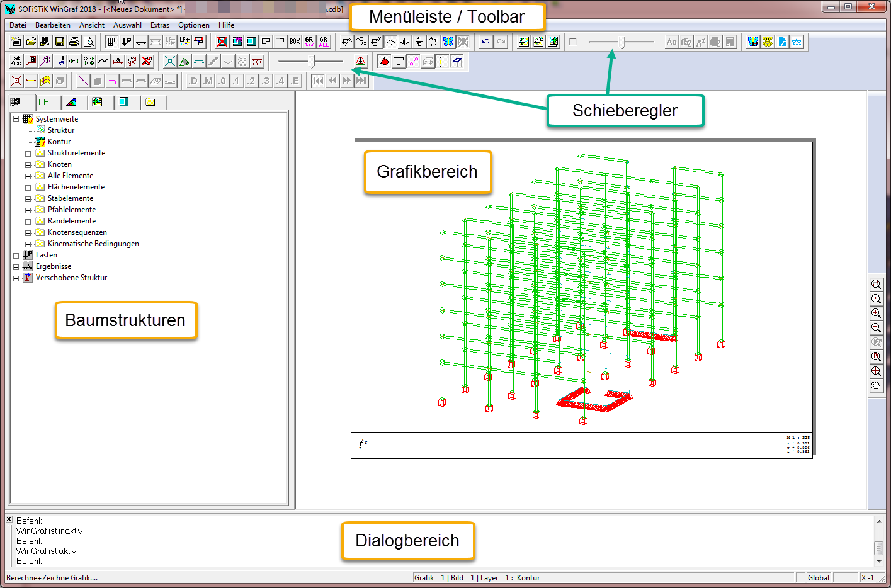Image resolution: width=891 pixels, height=588 pixels.
Task: Click the Print icon in the toolbar
Action: click(x=74, y=42)
